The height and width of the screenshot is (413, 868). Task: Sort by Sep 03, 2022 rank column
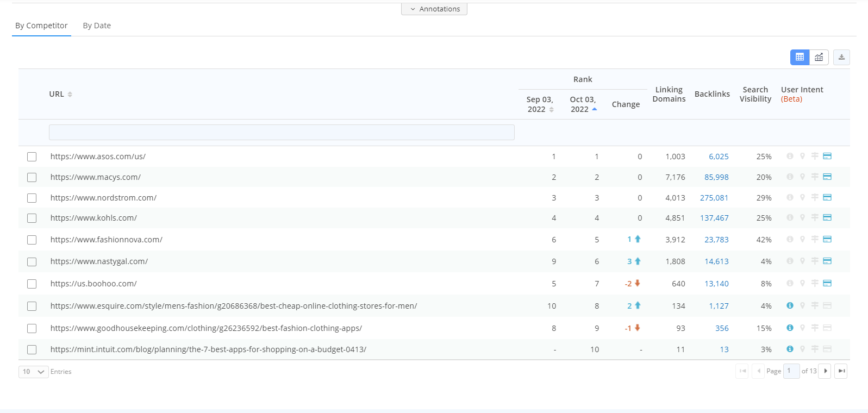pos(540,104)
